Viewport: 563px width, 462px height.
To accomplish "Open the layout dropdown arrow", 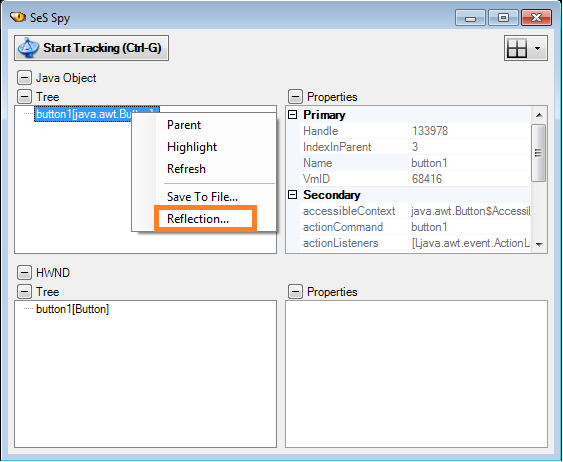I will [538, 48].
